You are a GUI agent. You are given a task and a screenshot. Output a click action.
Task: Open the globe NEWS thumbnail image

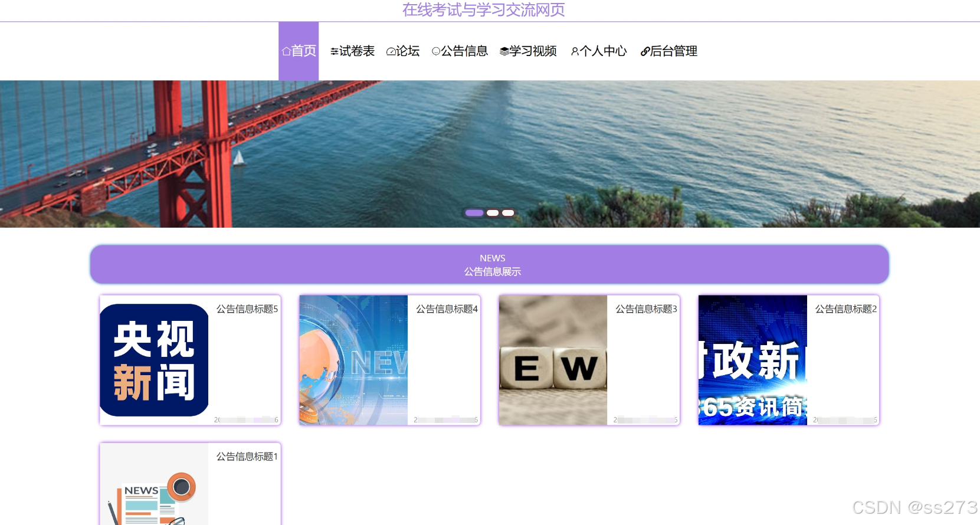[353, 360]
